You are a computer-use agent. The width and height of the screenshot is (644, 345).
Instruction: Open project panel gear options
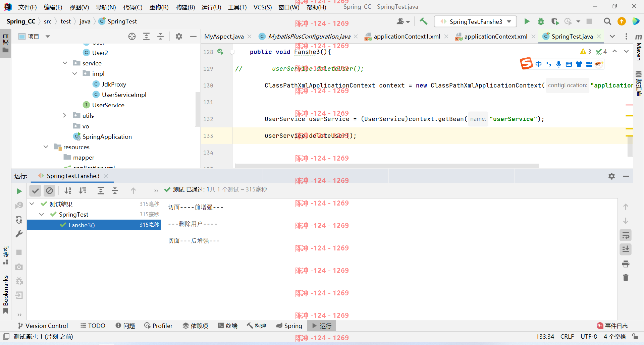point(179,37)
